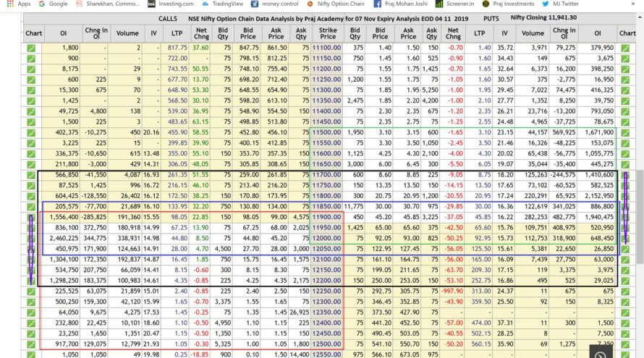This screenshot has height=358, width=644.
Task: Open calls chart icon for strike 12250.00
Action: click(x=31, y=292)
